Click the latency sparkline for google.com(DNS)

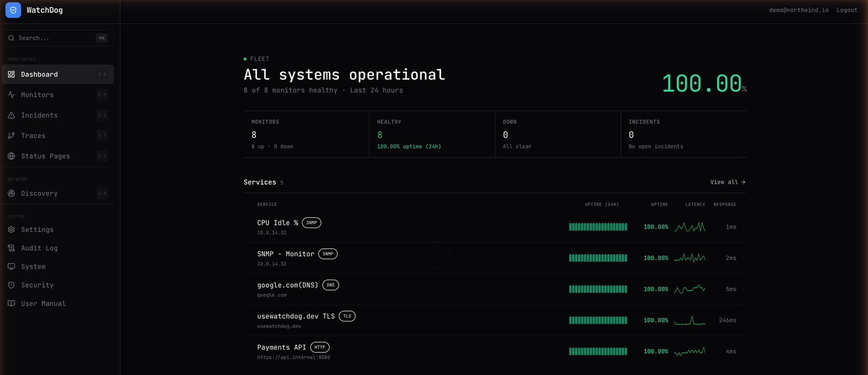click(690, 289)
